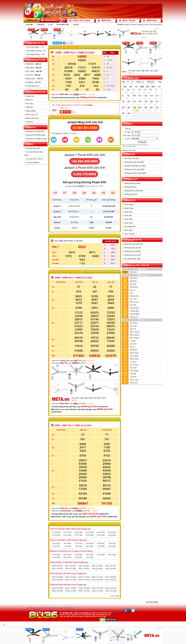Open the footer Twitter icon
Viewport: 186px width, 644px height.
133,611
